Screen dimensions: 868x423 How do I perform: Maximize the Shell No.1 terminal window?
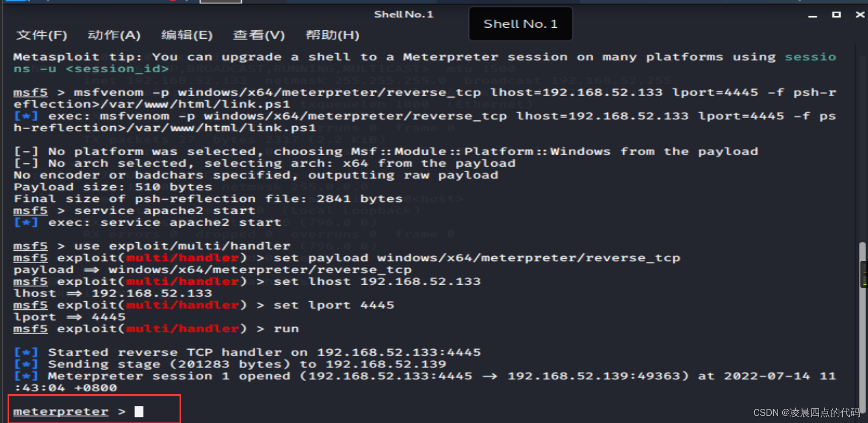click(x=836, y=15)
